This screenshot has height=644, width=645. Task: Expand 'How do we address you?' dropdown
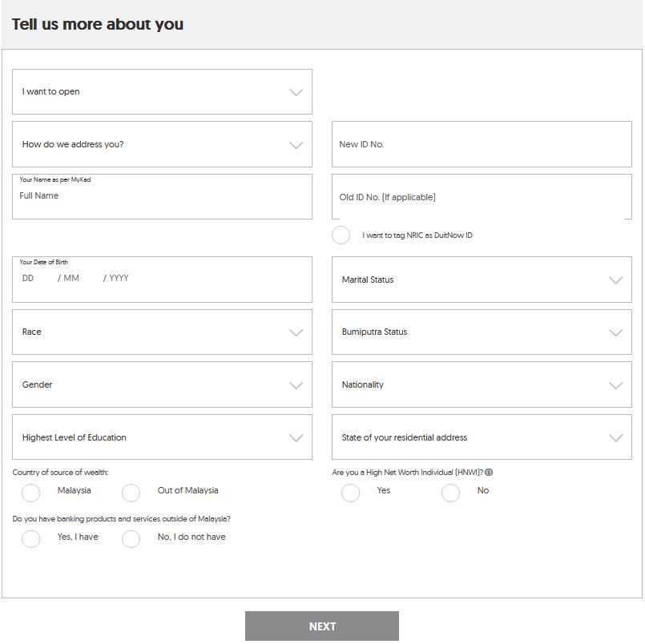(162, 145)
